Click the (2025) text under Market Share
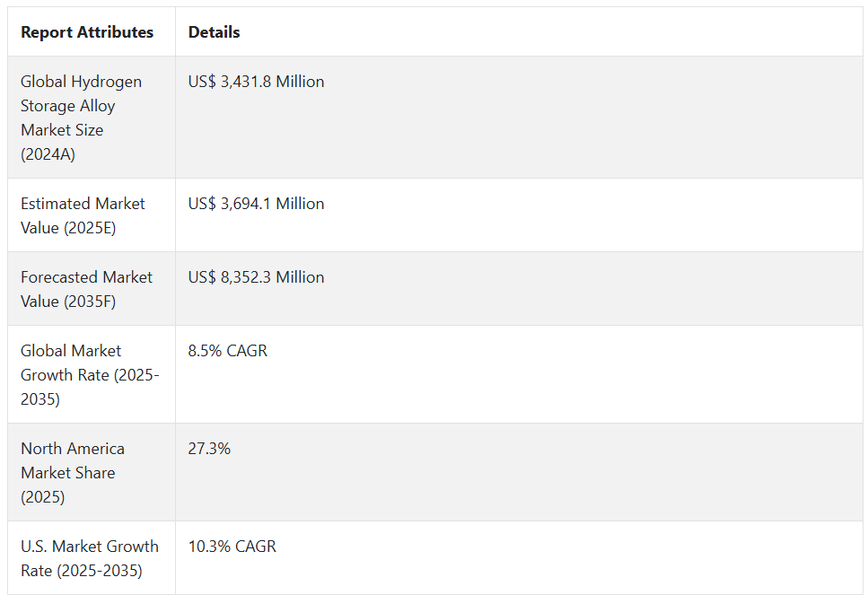This screenshot has height=595, width=868. click(x=42, y=497)
